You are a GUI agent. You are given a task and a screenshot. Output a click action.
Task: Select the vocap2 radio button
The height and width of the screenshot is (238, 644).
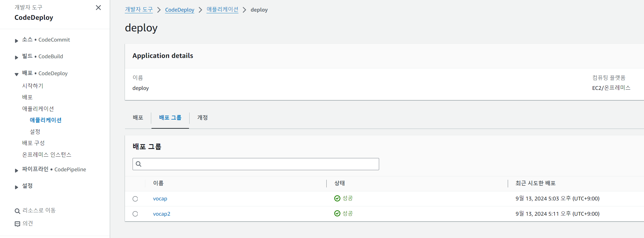tap(135, 214)
